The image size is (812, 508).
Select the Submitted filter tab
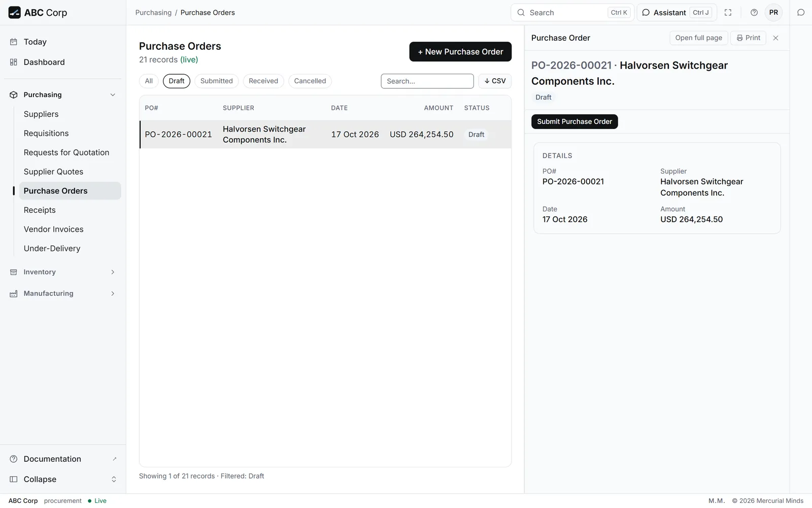[x=217, y=81]
